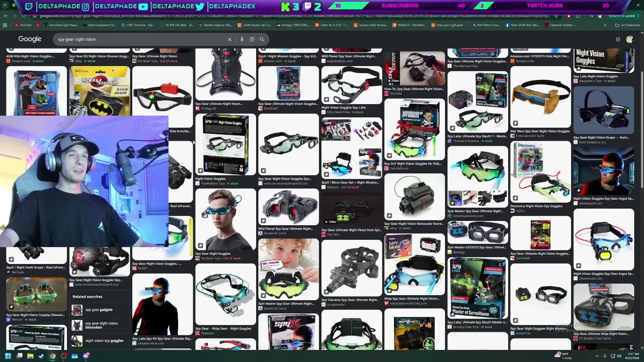Open 'Spin Master 6033023 Spy Gear Ultimate' Newegg image
This screenshot has width=644, height=362.
click(x=477, y=233)
